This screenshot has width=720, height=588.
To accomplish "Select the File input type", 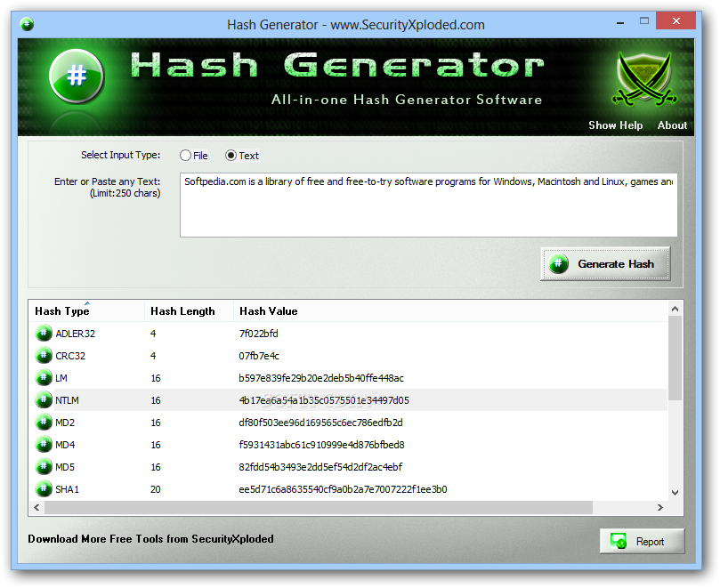I will 193,156.
